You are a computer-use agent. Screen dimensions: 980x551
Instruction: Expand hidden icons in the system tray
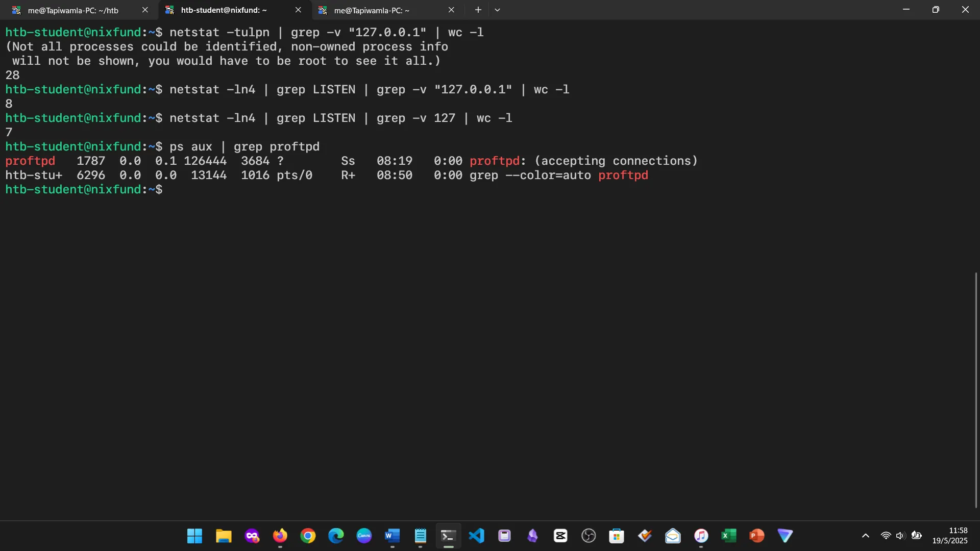tap(866, 536)
